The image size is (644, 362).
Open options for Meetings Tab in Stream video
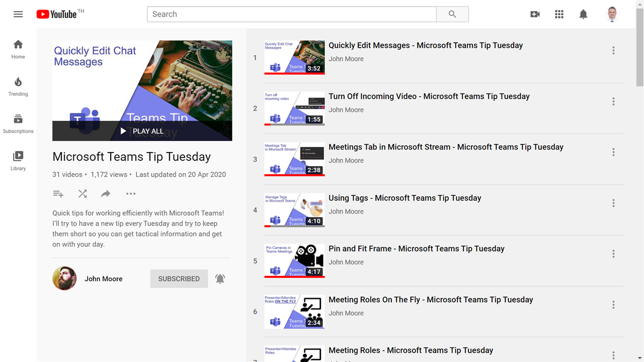pyautogui.click(x=613, y=152)
